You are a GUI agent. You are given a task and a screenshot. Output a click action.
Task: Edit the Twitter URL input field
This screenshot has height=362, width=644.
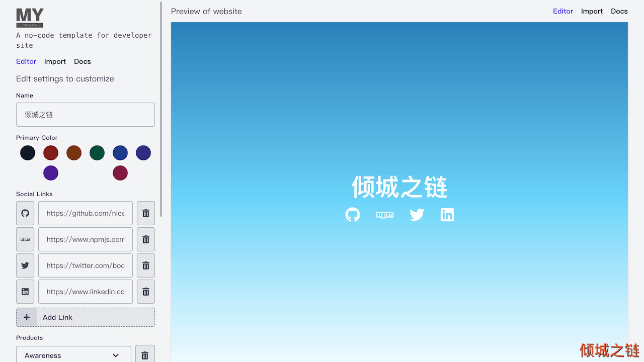click(x=86, y=265)
